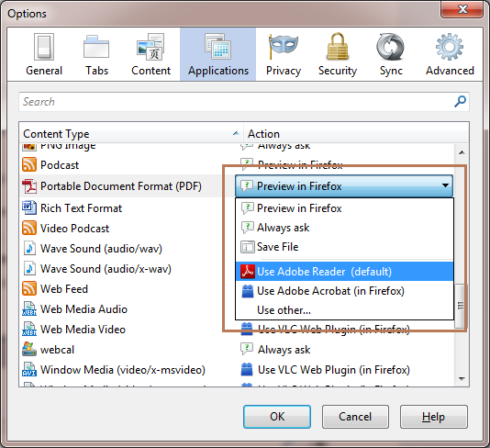This screenshot has width=490, height=448.
Task: Choose Use Adobe Reader (default)
Action: coord(344,272)
